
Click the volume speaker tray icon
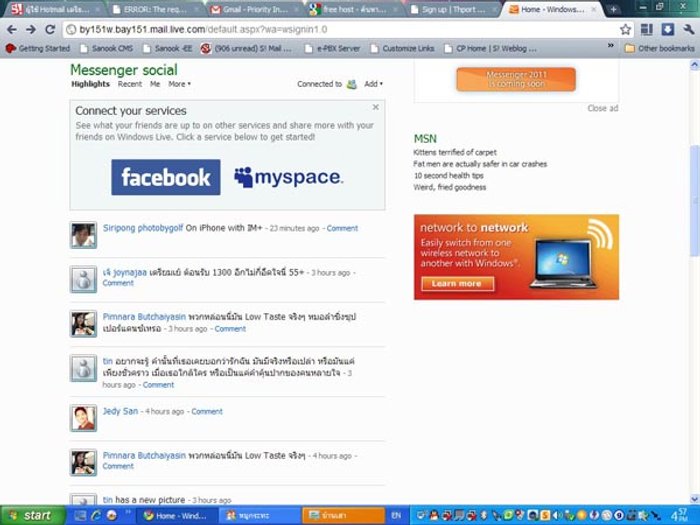(x=558, y=516)
